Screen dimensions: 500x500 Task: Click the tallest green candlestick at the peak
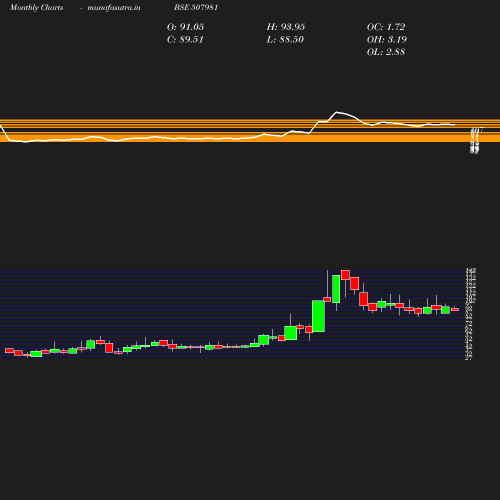tap(336, 289)
